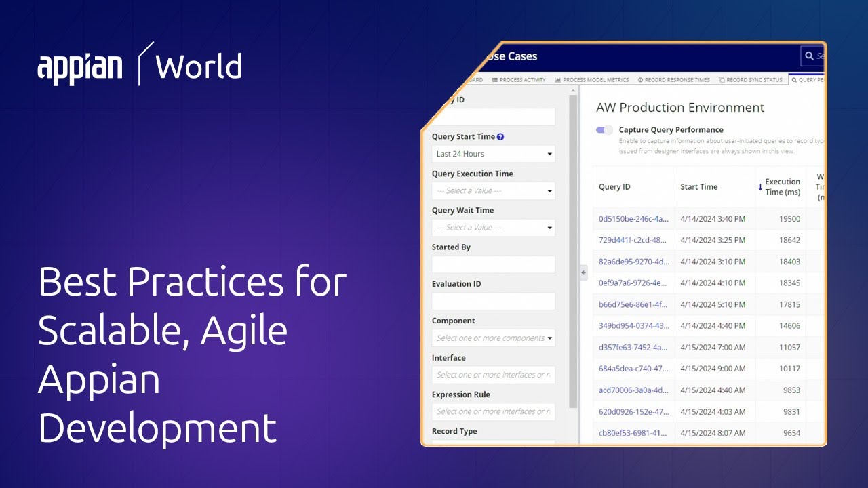Viewport: 868px width, 488px height.
Task: Open Component multi-select dropdown
Action: click(x=494, y=338)
